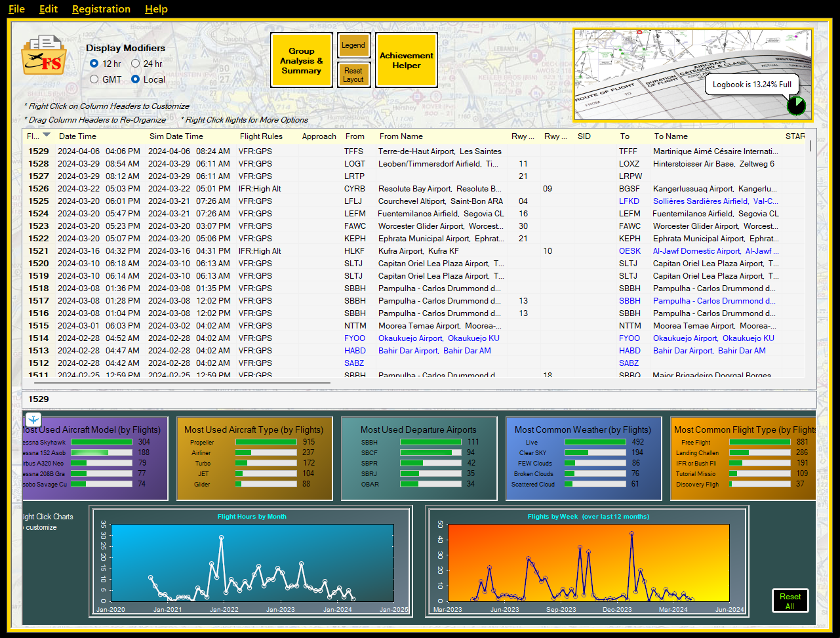Click Most Used Departure Airports panel title
840x638 pixels.
418,430
